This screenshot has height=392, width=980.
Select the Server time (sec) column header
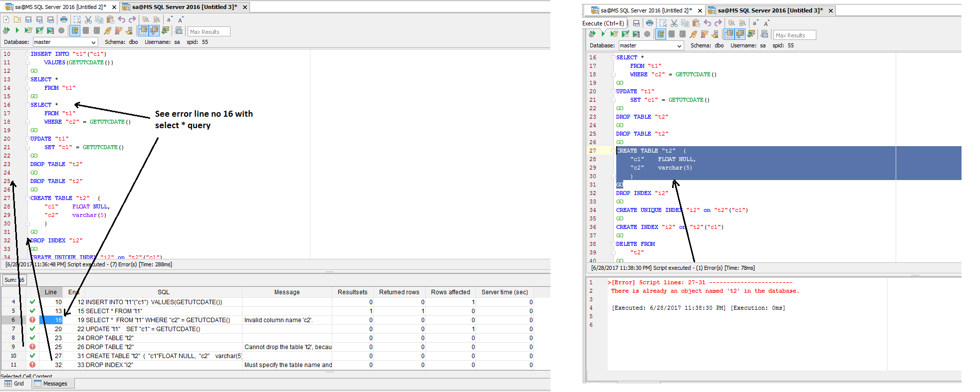click(504, 292)
